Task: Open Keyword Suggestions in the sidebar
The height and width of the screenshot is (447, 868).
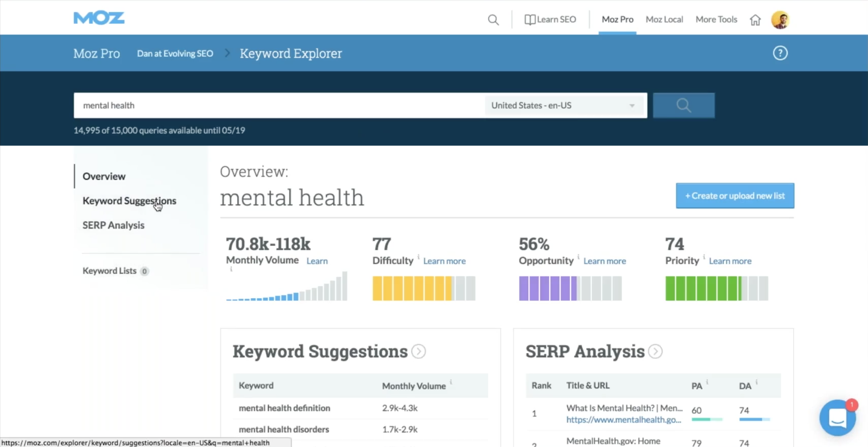Action: [x=129, y=201]
